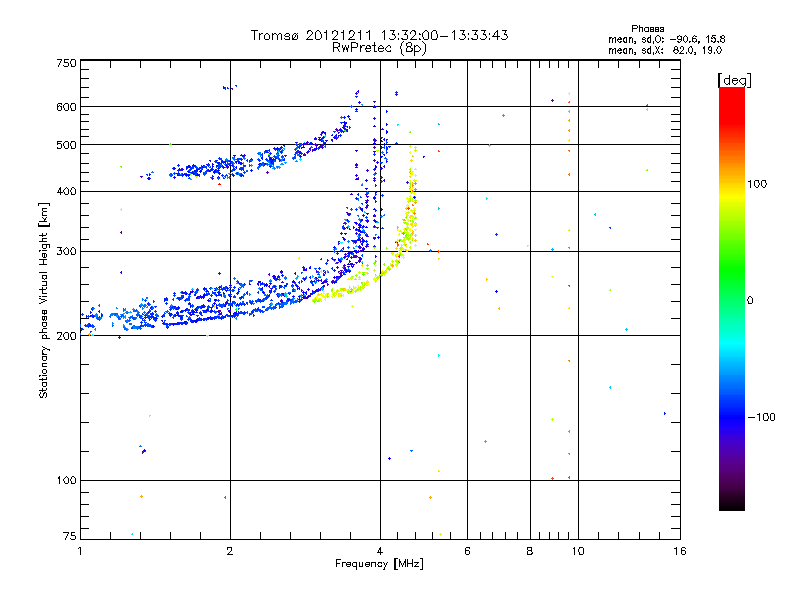Click the height axis tick "600"
This screenshot has height=600, width=800.
[x=66, y=107]
